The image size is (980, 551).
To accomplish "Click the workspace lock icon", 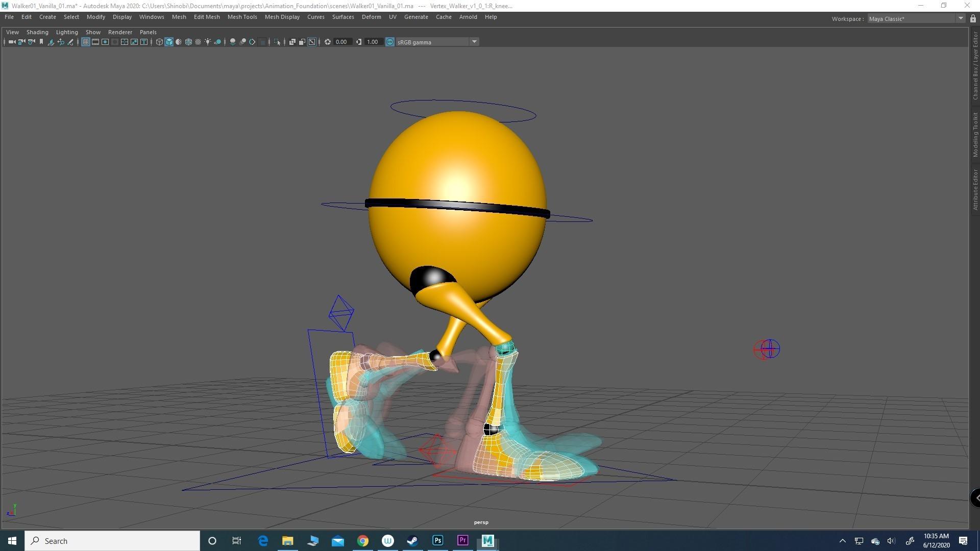I will tap(973, 18).
